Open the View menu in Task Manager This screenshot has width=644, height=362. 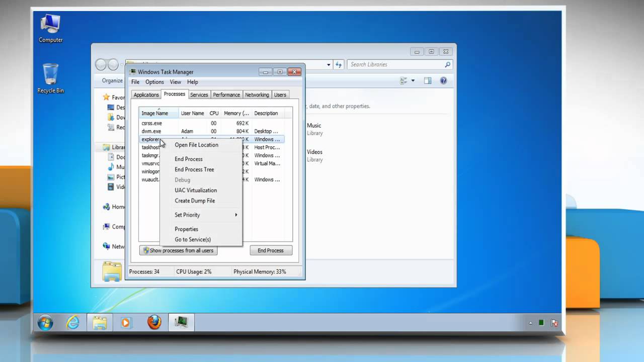point(175,82)
